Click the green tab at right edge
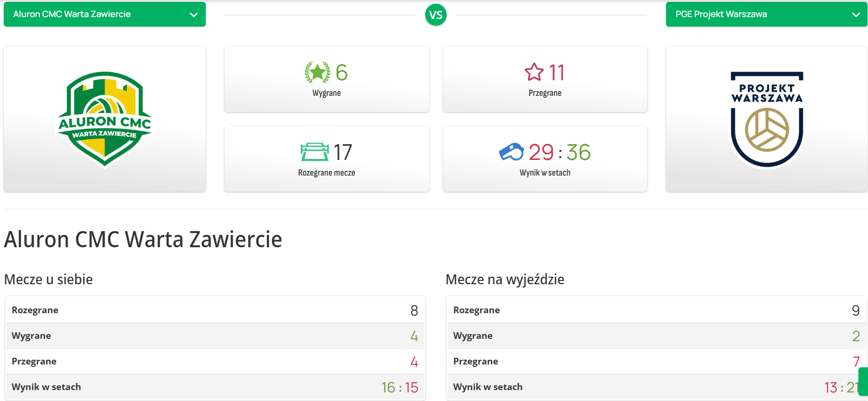 coord(863,381)
